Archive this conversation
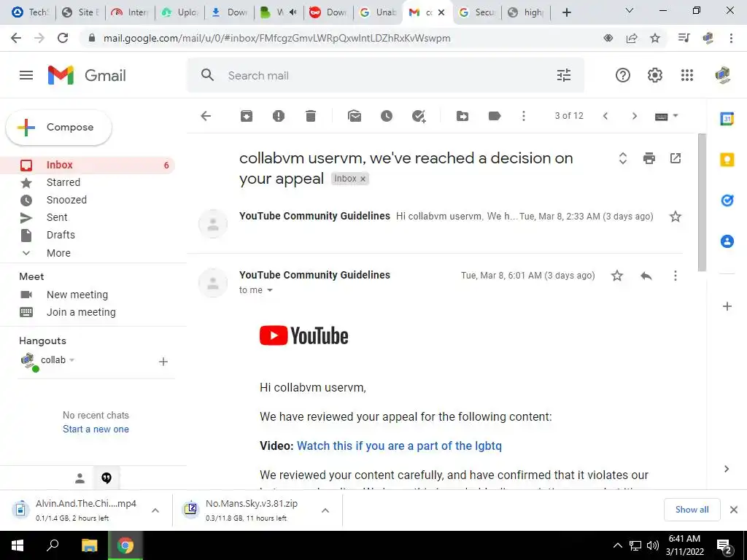Image resolution: width=747 pixels, height=560 pixels. [247, 116]
